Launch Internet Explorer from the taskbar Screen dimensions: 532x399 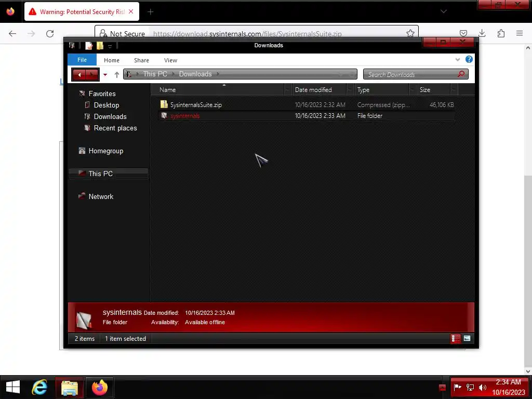click(39, 387)
